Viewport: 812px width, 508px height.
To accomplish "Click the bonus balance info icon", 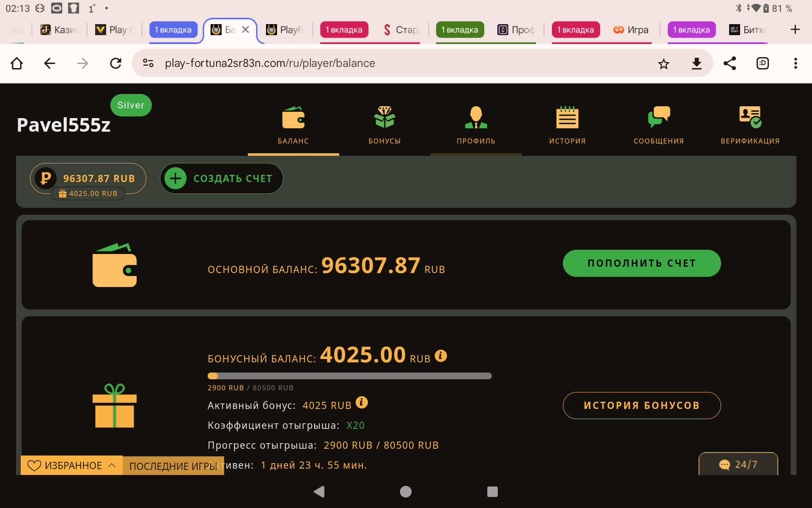I will pyautogui.click(x=441, y=356).
